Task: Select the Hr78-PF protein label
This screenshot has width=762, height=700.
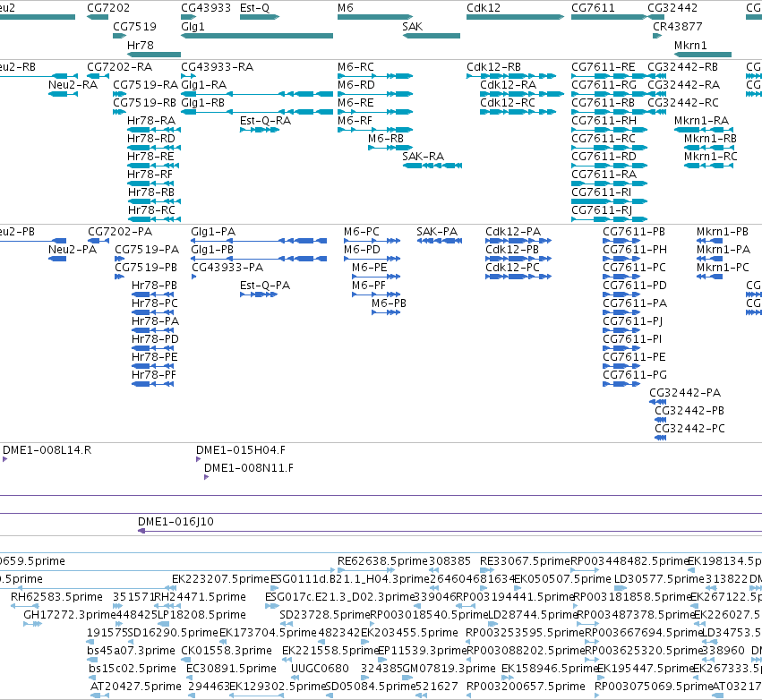Action: (x=154, y=374)
